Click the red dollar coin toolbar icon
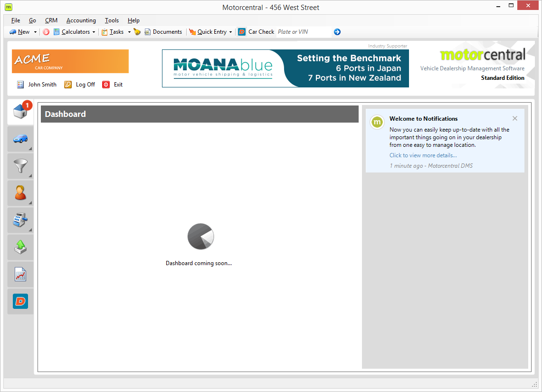Viewport: 542px width, 392px height. (46, 32)
